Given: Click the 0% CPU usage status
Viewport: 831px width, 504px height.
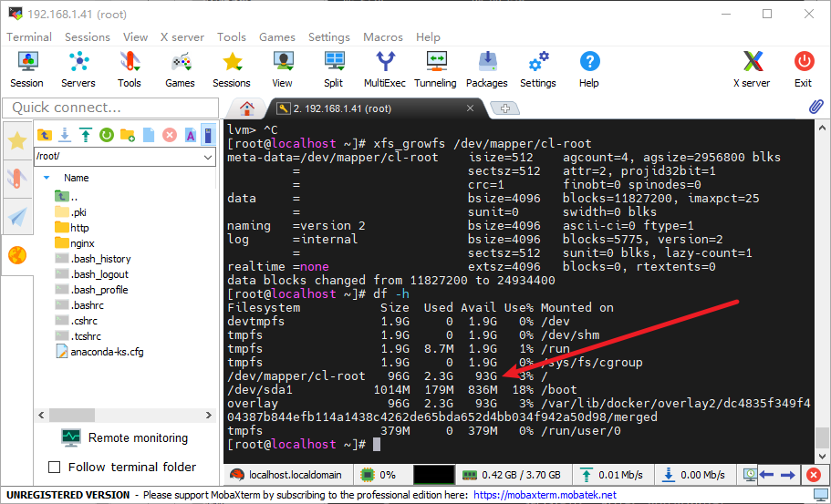Looking at the screenshot, I should 379,475.
